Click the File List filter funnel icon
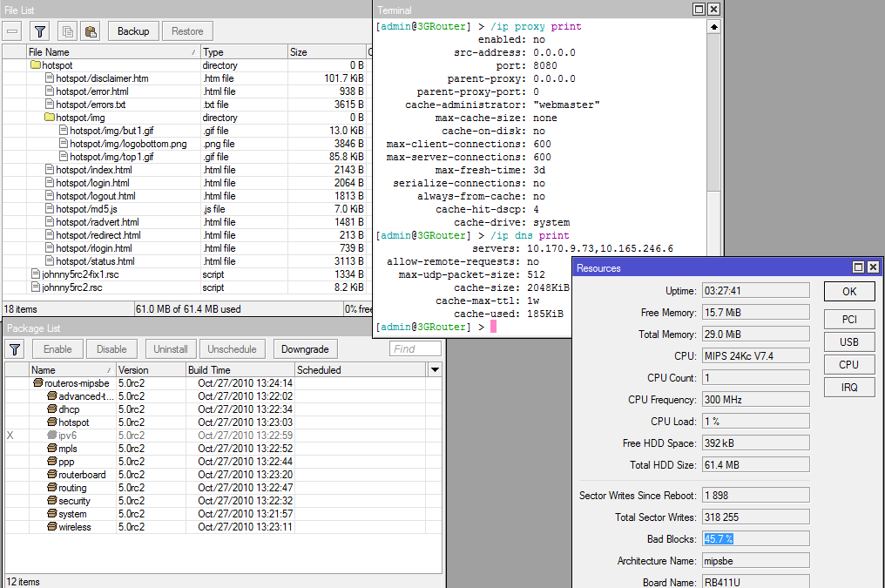 pyautogui.click(x=40, y=31)
